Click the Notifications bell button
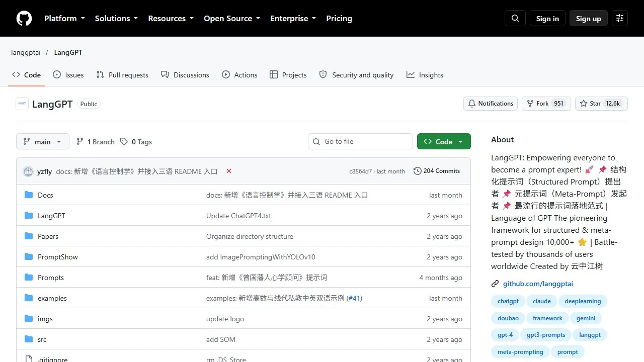Image resolution: width=644 pixels, height=362 pixels. coord(491,104)
